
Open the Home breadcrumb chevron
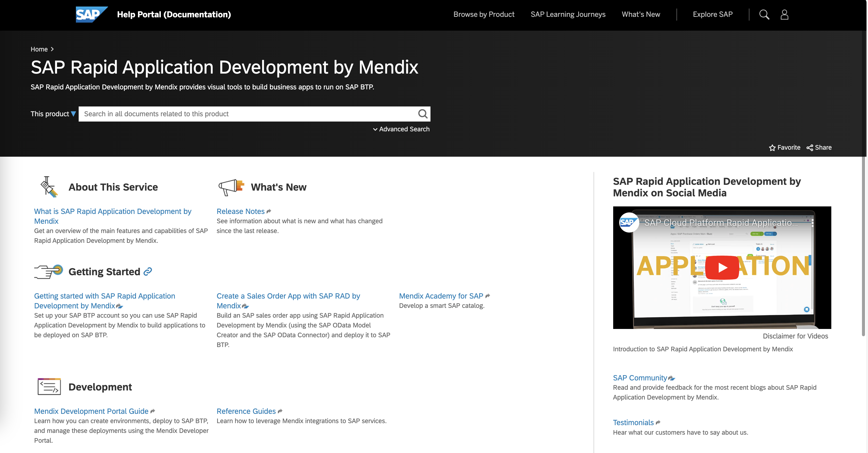[53, 49]
